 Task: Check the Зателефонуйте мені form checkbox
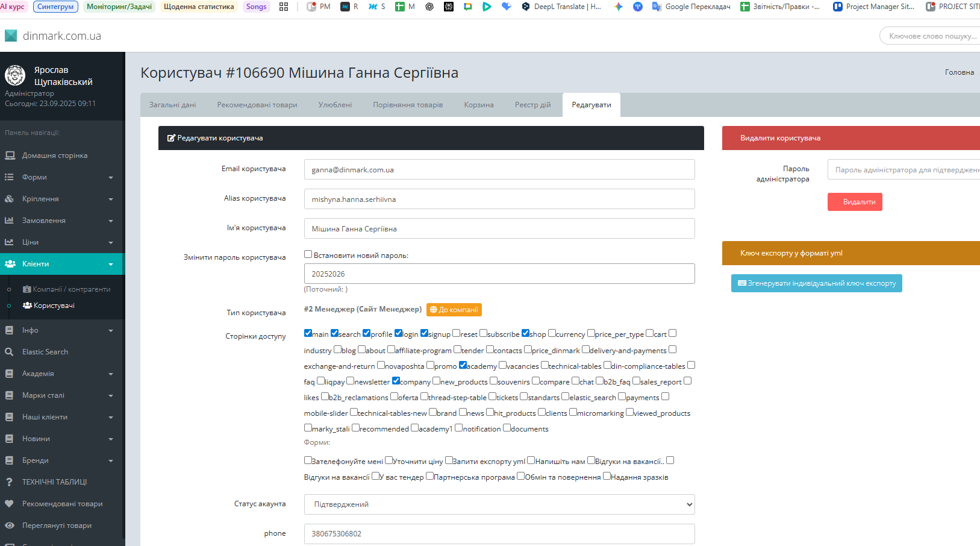point(308,460)
